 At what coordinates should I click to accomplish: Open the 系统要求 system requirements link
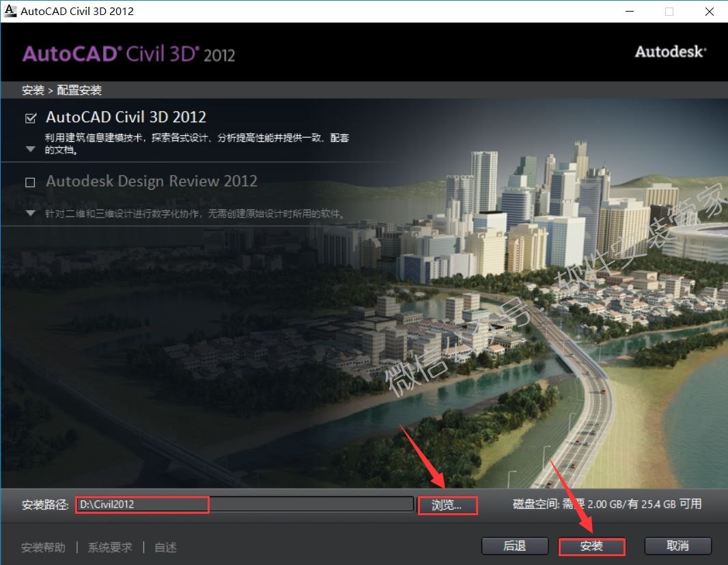pyautogui.click(x=110, y=547)
